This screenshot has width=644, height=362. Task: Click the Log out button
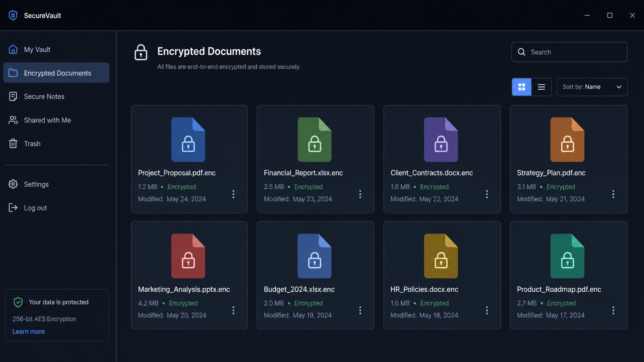pos(56,208)
